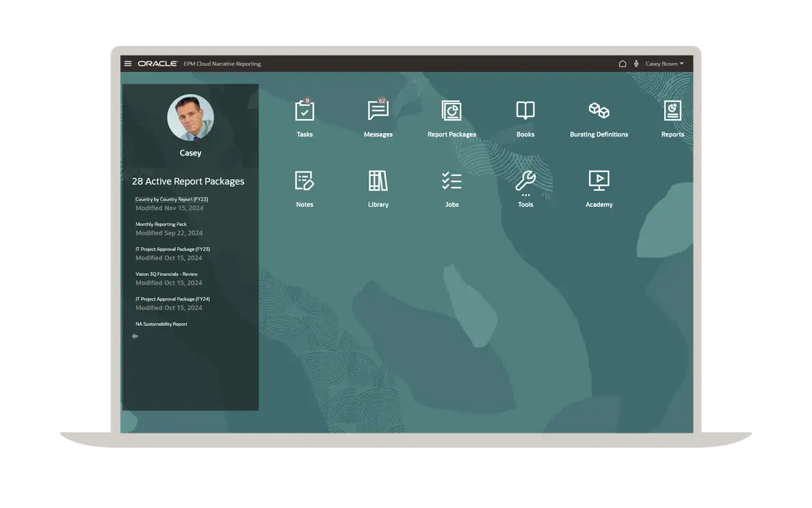Open Vision 3Q Financials - Review
The width and height of the screenshot is (812, 508).
point(166,274)
